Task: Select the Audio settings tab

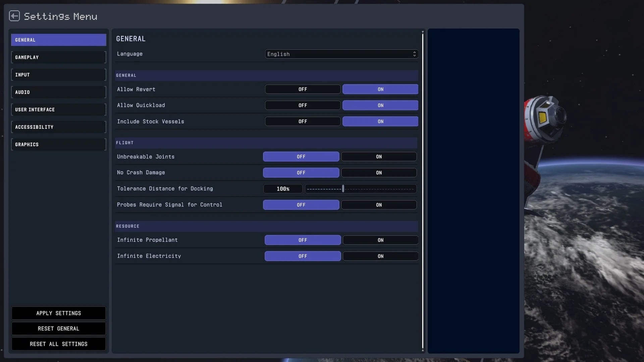Action: click(x=58, y=92)
